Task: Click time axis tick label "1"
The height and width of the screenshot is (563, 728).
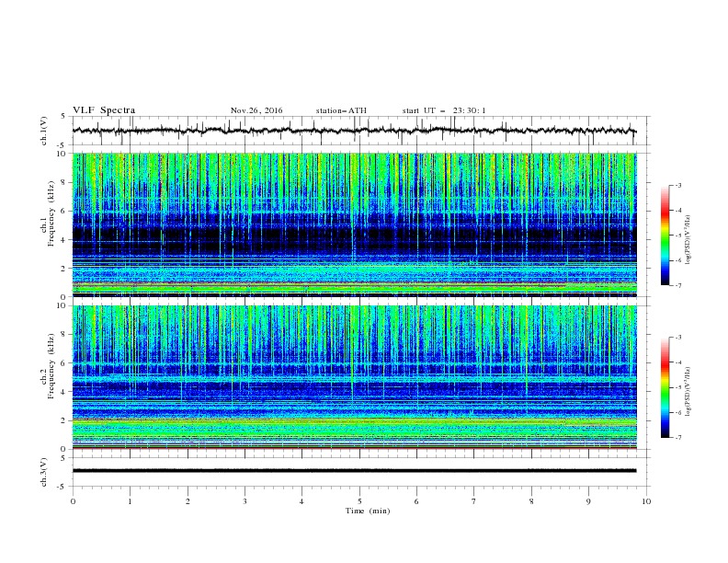Action: [130, 501]
